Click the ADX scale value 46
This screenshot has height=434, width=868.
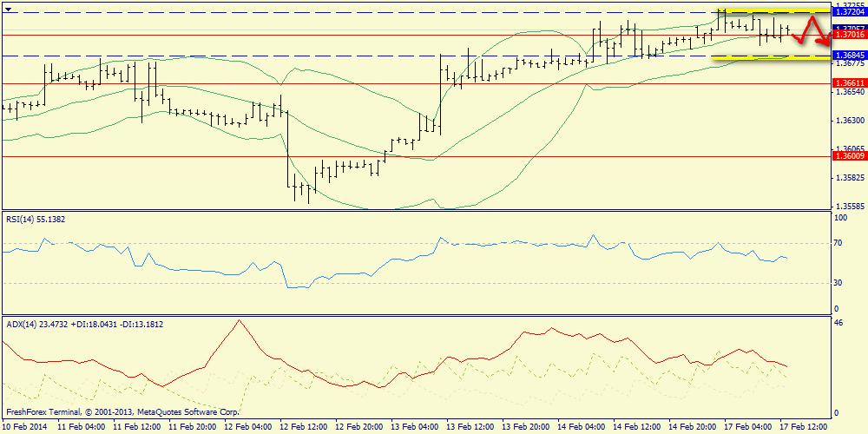pyautogui.click(x=838, y=323)
